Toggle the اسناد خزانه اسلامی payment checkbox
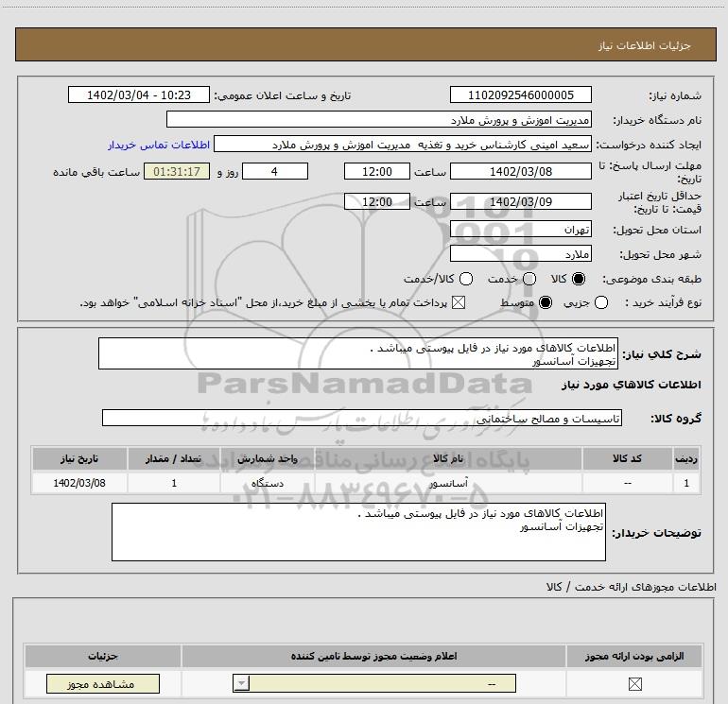 click(x=459, y=302)
